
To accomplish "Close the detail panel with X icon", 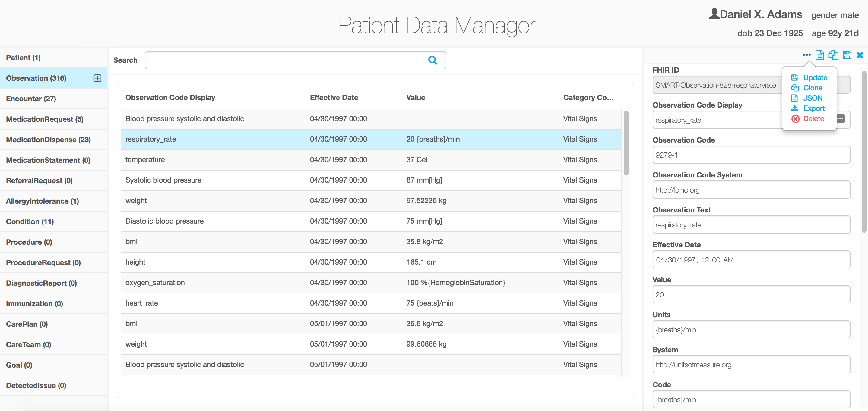I will (860, 55).
